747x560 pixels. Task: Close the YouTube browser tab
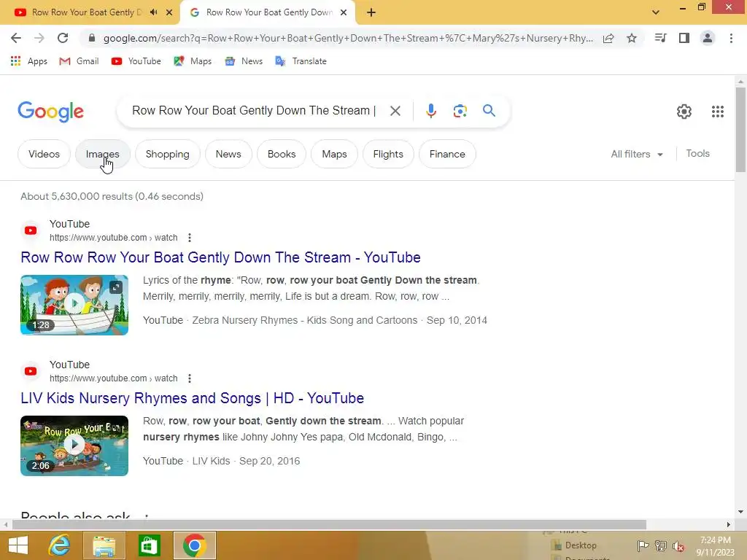(x=169, y=12)
